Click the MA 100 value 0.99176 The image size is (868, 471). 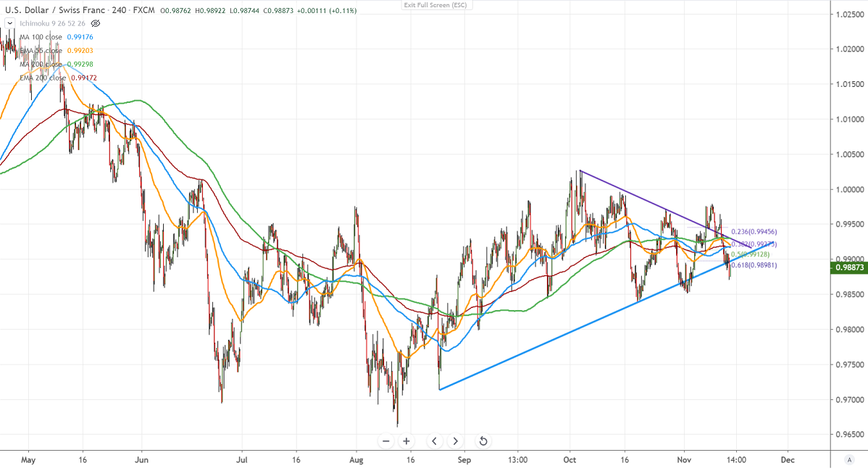pos(80,37)
